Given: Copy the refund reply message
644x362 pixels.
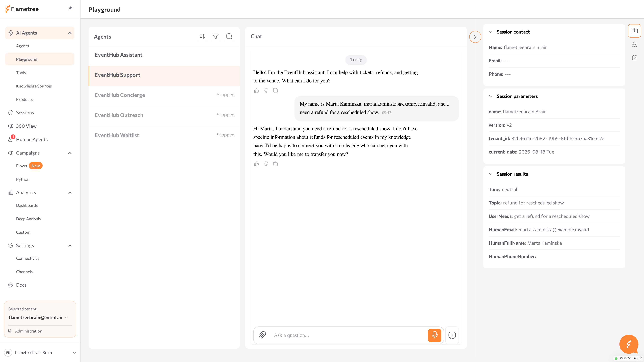Looking at the screenshot, I should 276,164.
